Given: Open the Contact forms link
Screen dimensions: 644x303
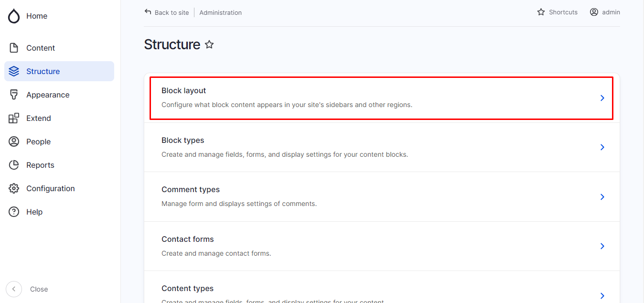Looking at the screenshot, I should 188,239.
